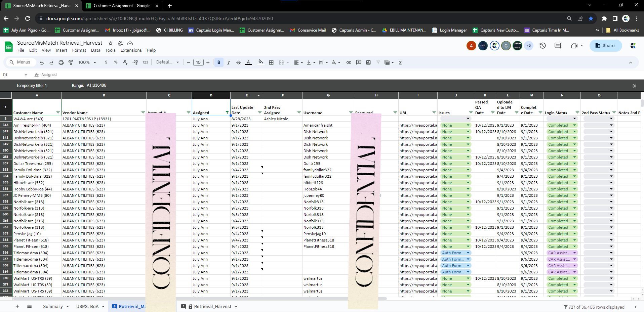Open text color picker

(248, 62)
